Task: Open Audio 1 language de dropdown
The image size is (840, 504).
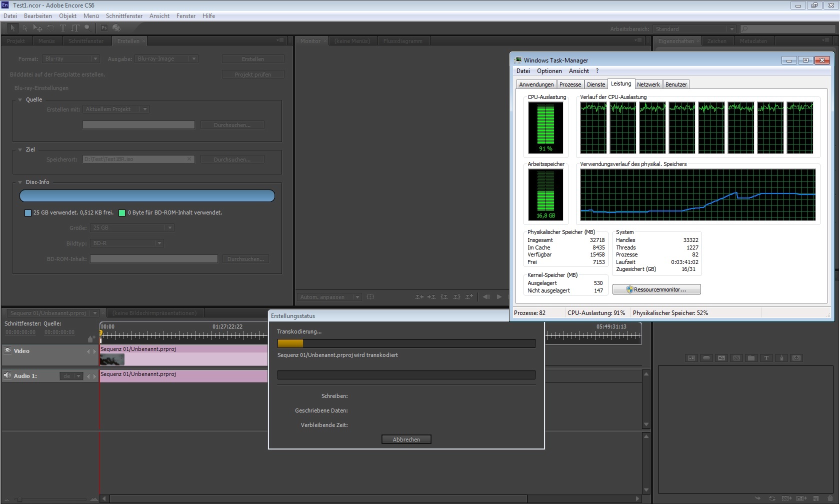Action: pyautogui.click(x=71, y=376)
